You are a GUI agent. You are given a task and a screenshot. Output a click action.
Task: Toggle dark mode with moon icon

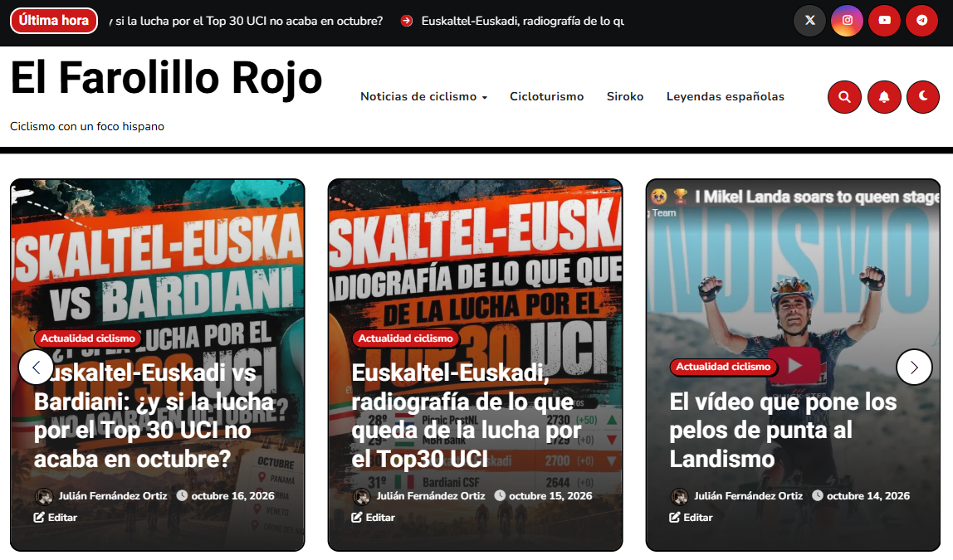pos(923,96)
